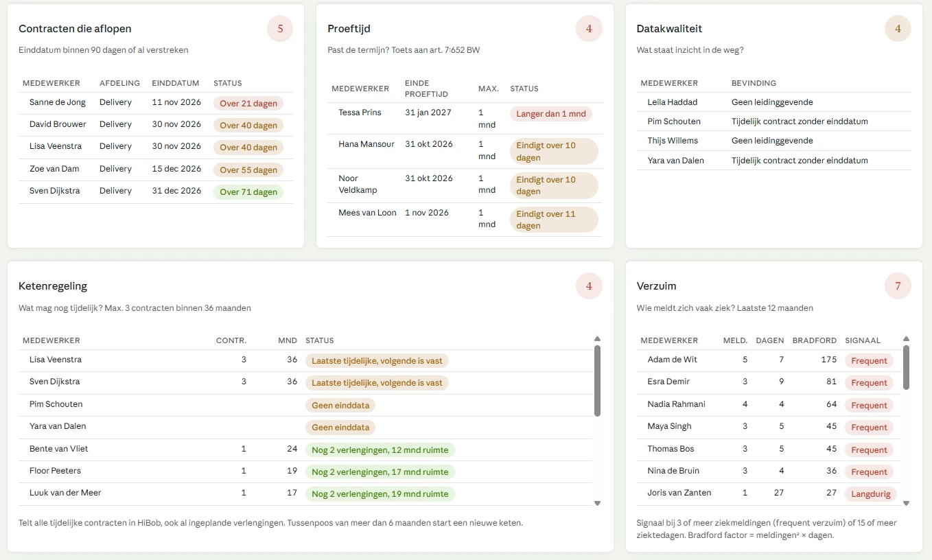Select Luuk van der Meer in Ketenregeling

(65, 493)
